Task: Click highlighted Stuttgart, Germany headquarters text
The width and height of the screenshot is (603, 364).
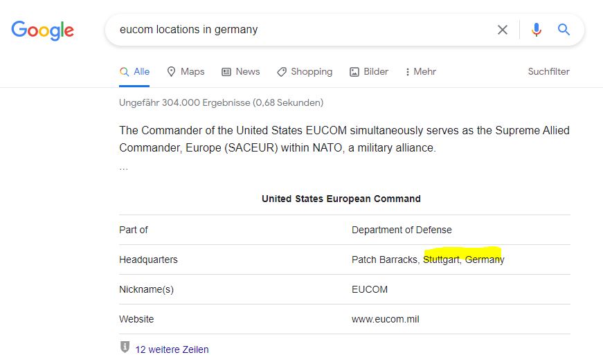Action: point(463,260)
